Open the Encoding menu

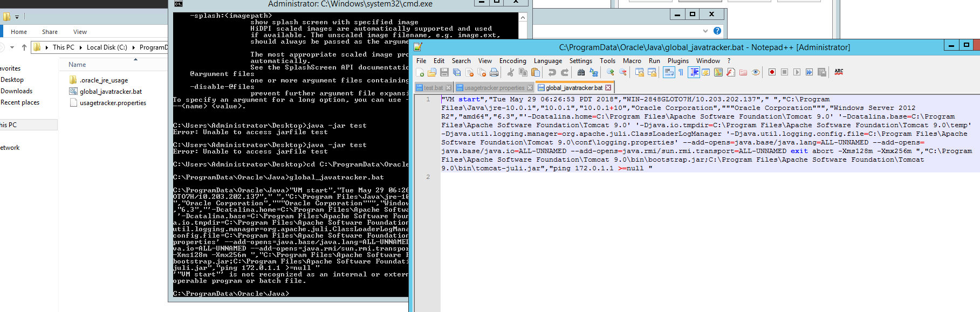coord(512,61)
